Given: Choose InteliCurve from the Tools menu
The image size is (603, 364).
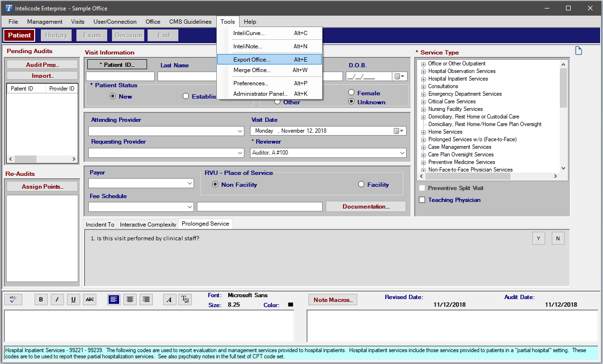Looking at the screenshot, I should tap(269, 33).
